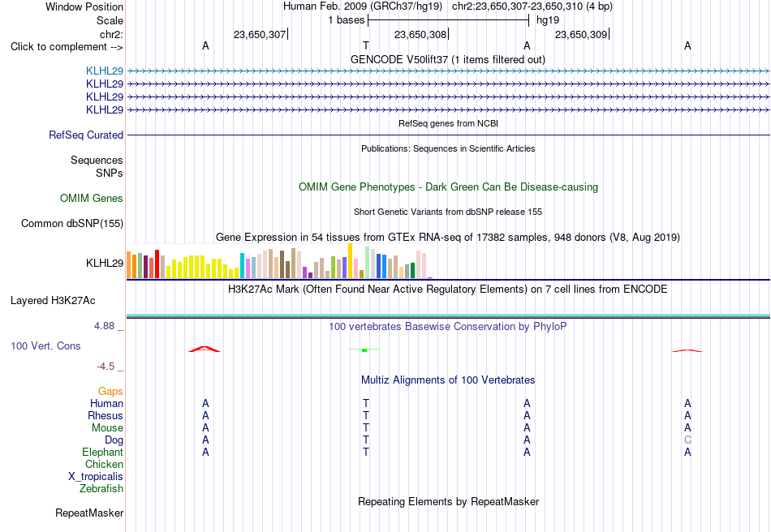The height and width of the screenshot is (532, 771).
Task: Click the Chicken species label
Action: click(104, 465)
